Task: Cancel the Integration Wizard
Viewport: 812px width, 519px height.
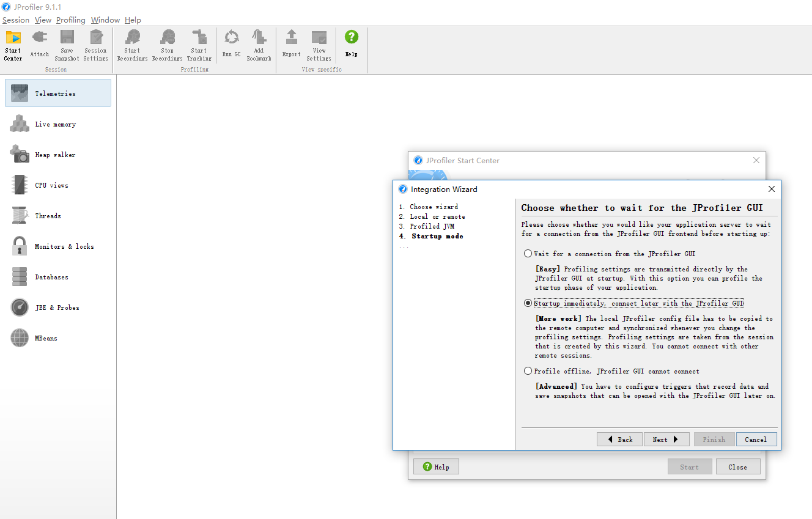Action: [756, 440]
